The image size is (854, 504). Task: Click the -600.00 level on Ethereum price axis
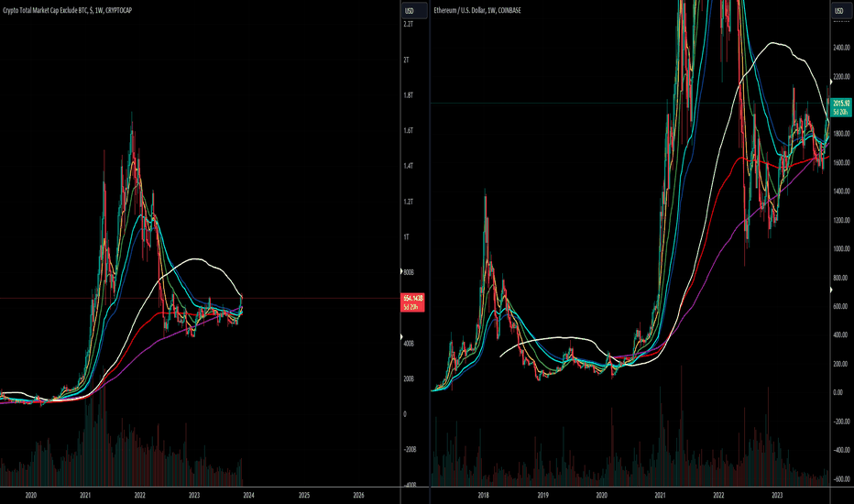click(841, 479)
